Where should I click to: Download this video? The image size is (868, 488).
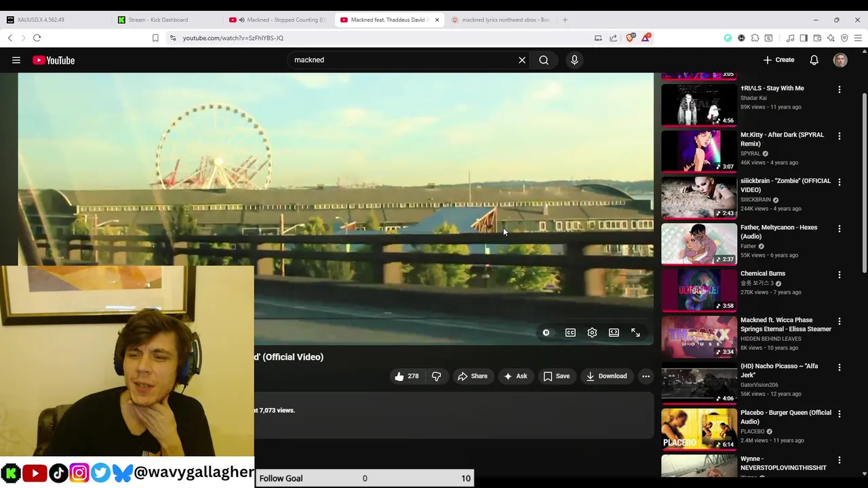607,376
